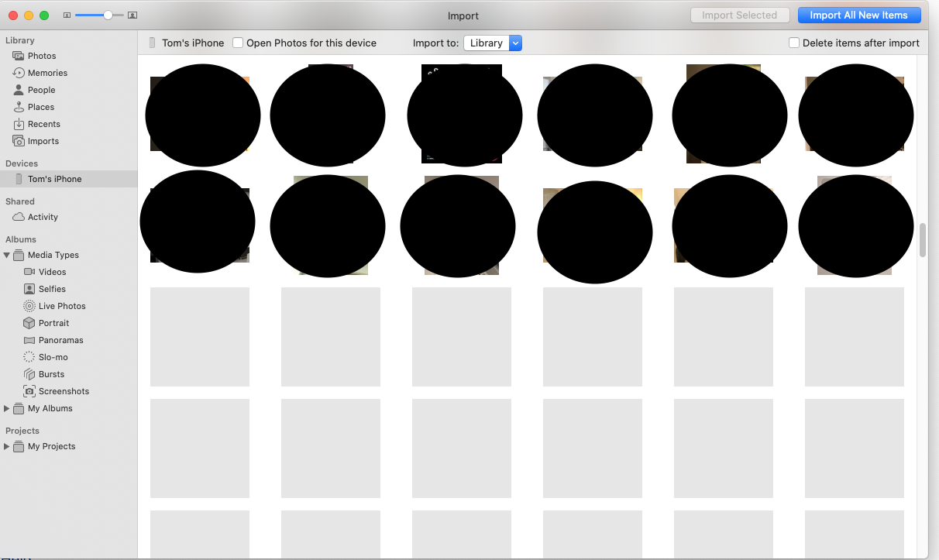
Task: Click the Activity cloud icon
Action: click(x=19, y=217)
